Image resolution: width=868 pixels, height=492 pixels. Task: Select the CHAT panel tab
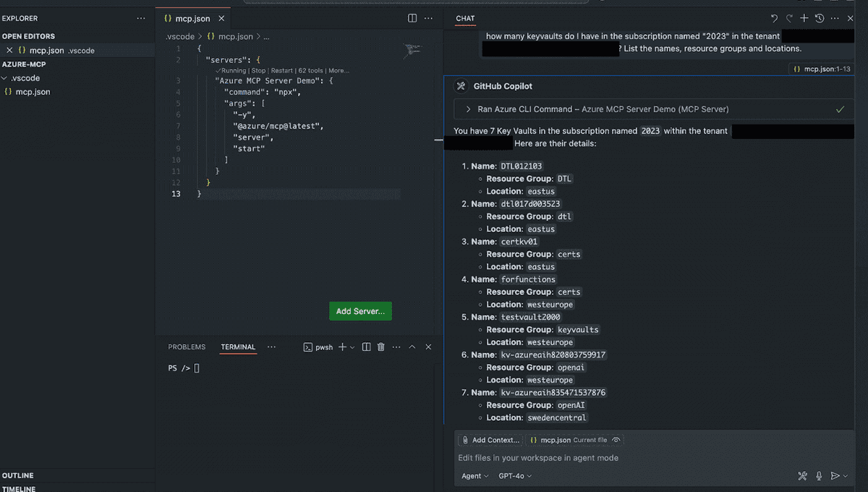click(x=465, y=19)
